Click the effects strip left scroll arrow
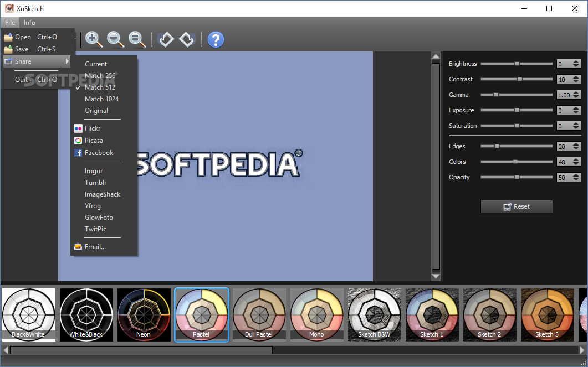Viewport: 588px width, 367px height. 5,350
